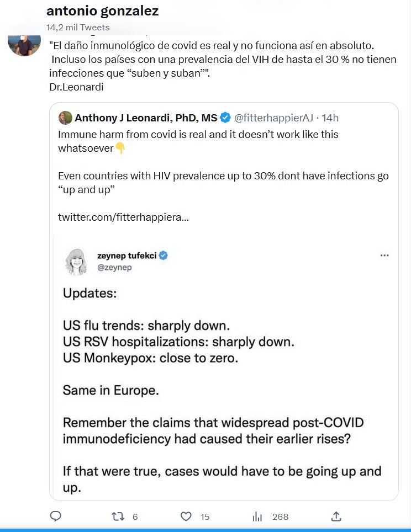The width and height of the screenshot is (411, 532).
Task: Click the 14h tweet timestamp
Action: click(x=330, y=118)
